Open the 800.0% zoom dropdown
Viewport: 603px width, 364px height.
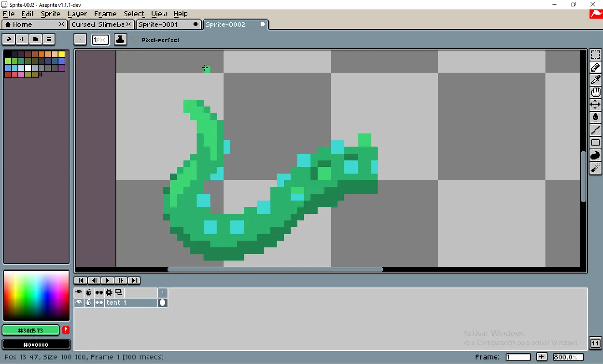(x=568, y=357)
